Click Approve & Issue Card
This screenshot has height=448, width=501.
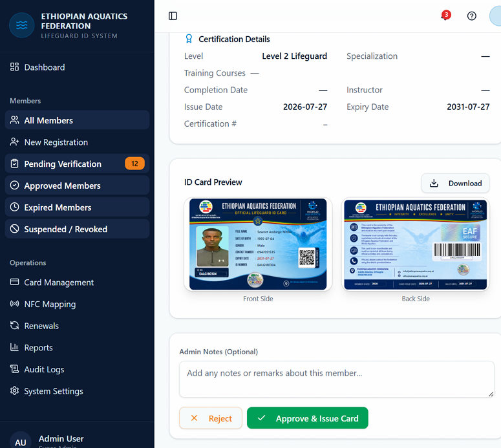(x=307, y=418)
